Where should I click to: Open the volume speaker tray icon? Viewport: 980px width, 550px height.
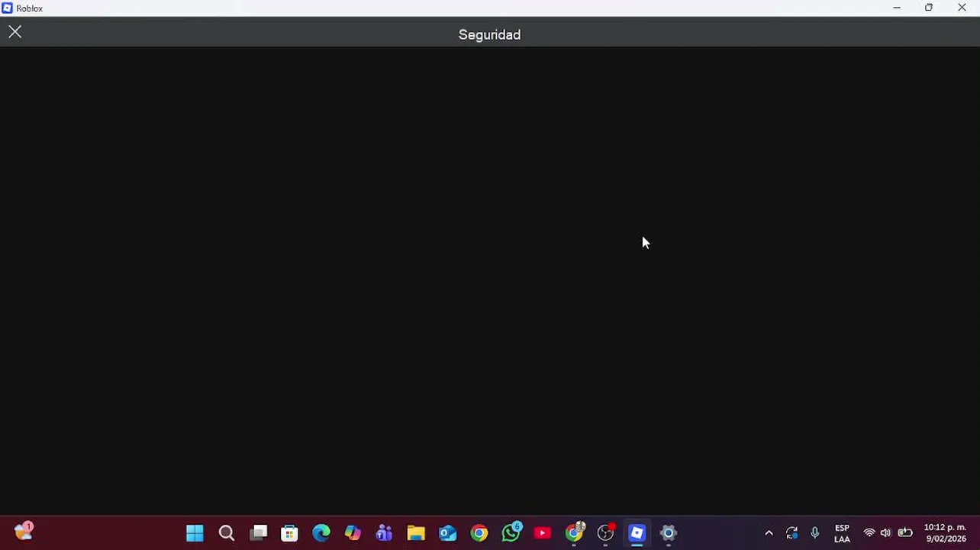[x=885, y=533]
